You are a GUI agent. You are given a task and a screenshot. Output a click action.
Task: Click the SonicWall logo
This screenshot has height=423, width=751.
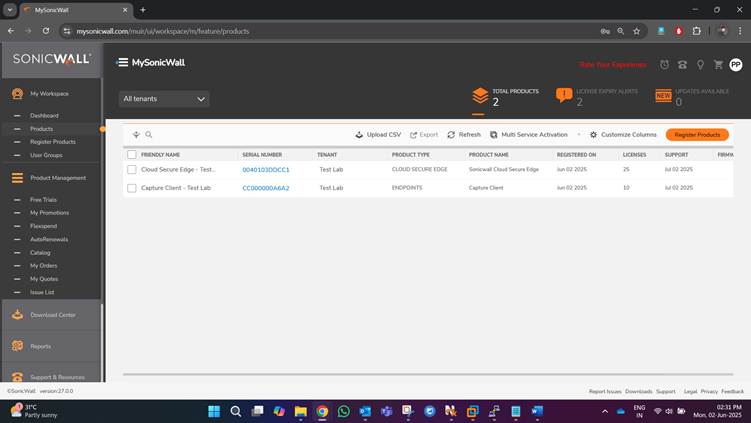pos(52,59)
